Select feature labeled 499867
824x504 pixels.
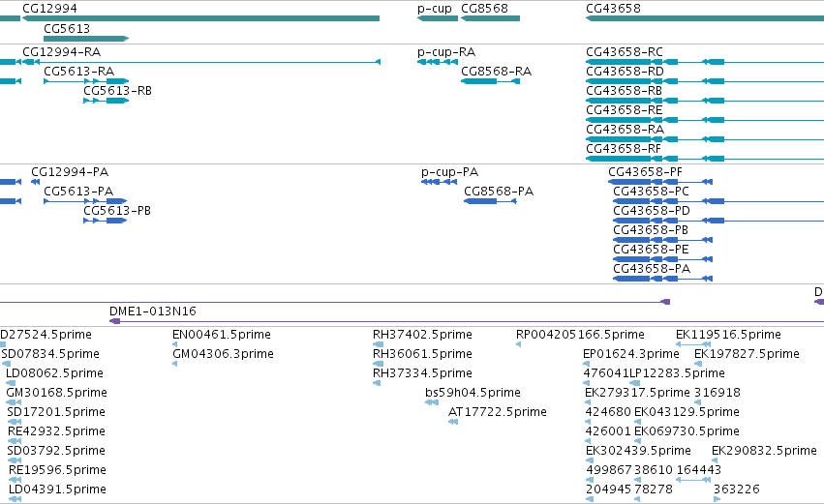(x=609, y=470)
